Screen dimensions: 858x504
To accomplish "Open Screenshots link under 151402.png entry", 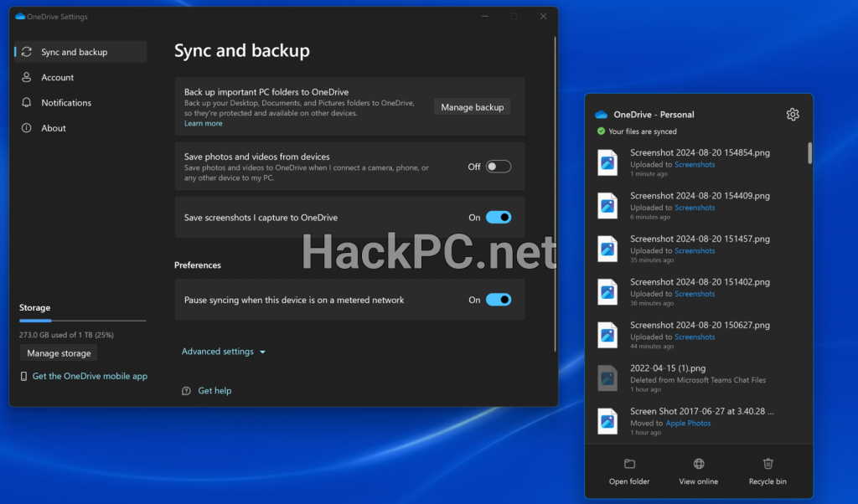I will point(695,294).
